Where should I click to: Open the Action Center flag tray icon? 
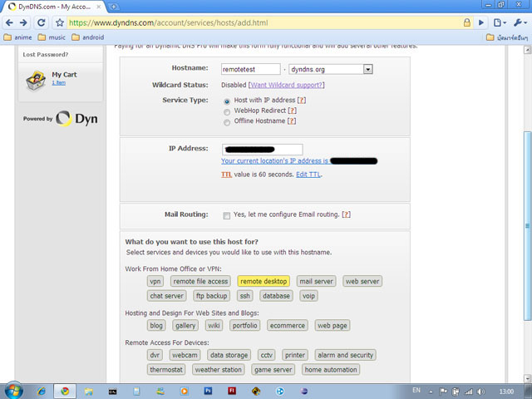[x=443, y=392]
